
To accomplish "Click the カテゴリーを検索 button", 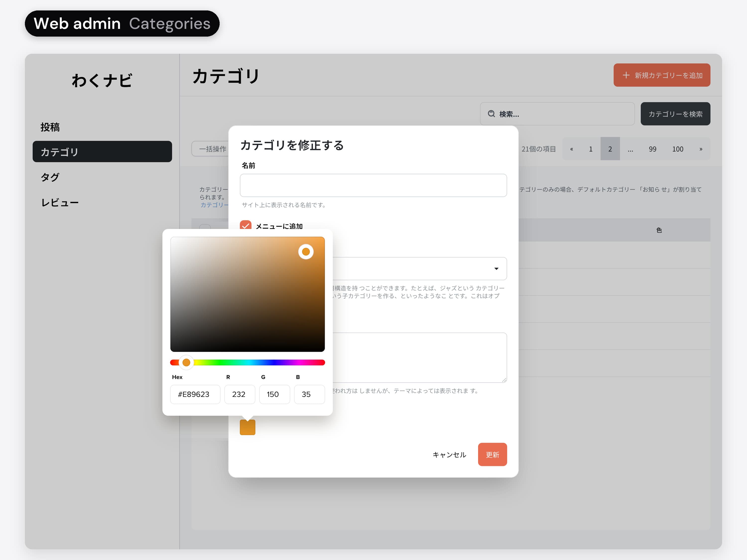I will 675,114.
